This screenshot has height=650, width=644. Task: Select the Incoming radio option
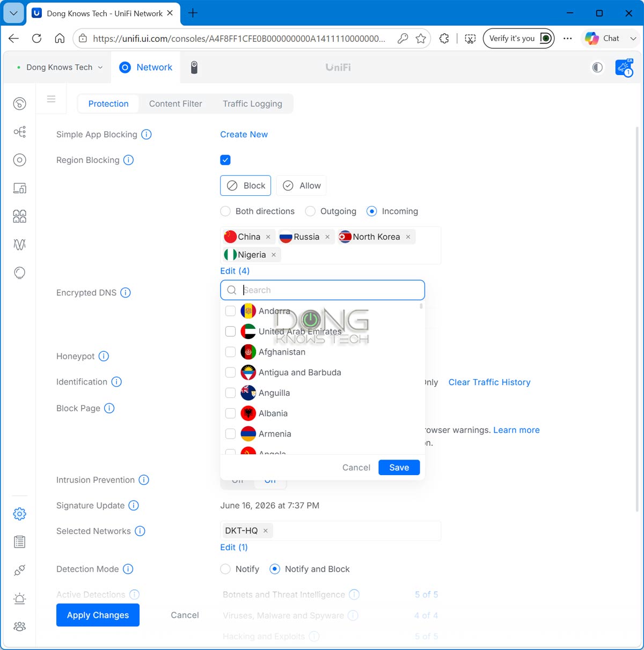tap(371, 211)
